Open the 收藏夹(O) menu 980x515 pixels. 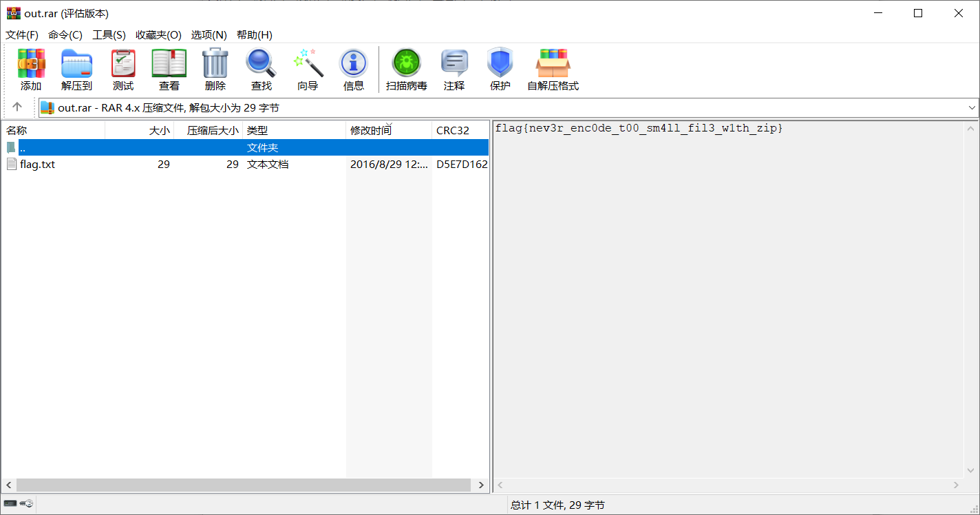pos(158,35)
